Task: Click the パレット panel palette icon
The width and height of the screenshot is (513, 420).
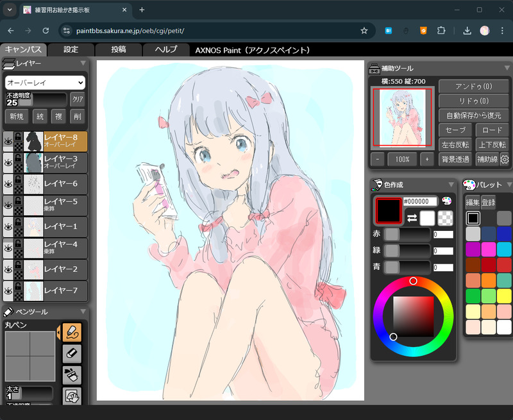Action: pyautogui.click(x=469, y=185)
